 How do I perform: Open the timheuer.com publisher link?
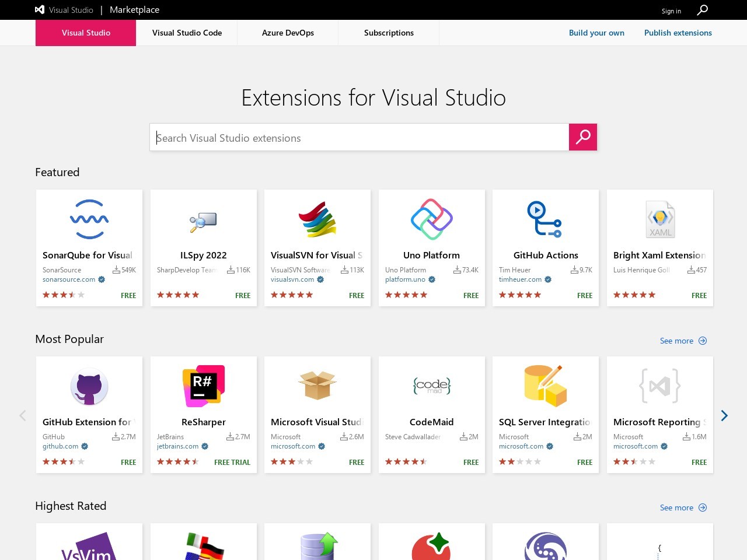[521, 279]
